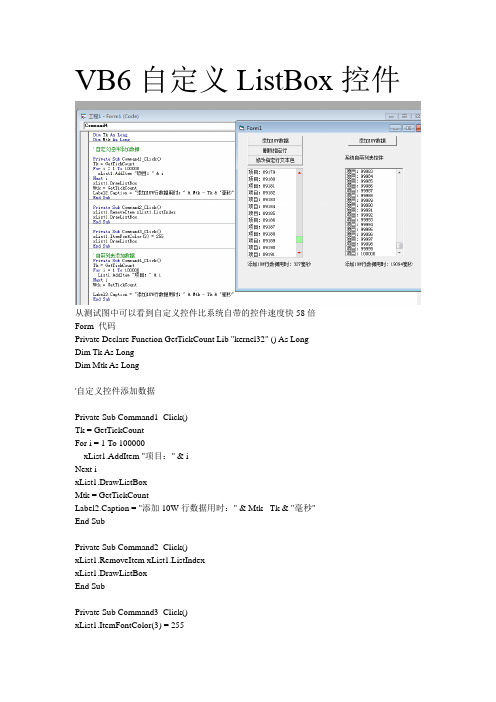
Task: Click the 修改指定行文本色 button
Action: click(275, 160)
